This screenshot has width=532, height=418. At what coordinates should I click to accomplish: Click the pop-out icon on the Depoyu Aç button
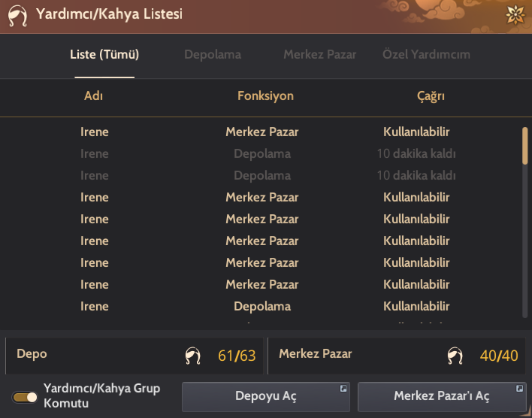click(x=343, y=389)
